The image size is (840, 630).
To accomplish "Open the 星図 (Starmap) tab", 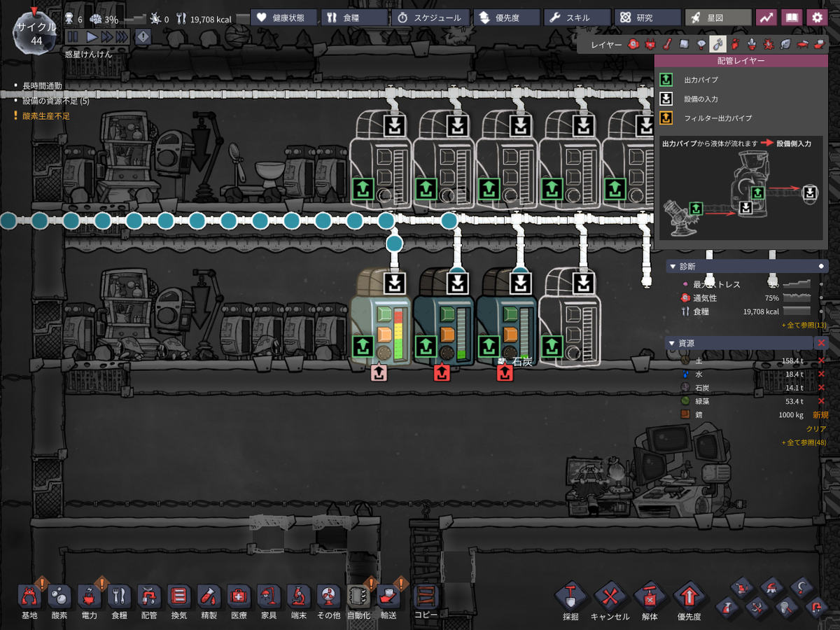I will click(x=718, y=17).
